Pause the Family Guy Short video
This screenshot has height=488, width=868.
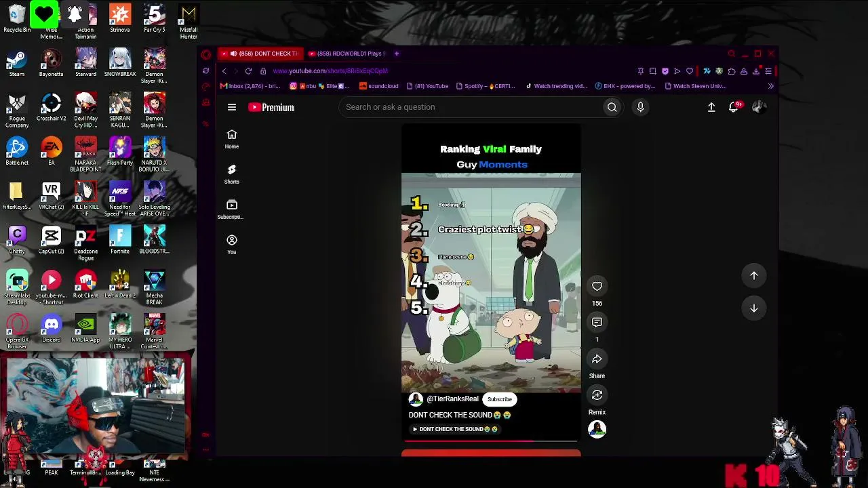point(491,283)
